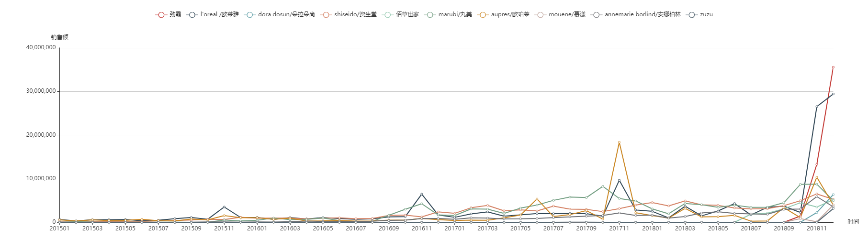Click the 201611 x-axis label
868x239 pixels.
[422, 228]
